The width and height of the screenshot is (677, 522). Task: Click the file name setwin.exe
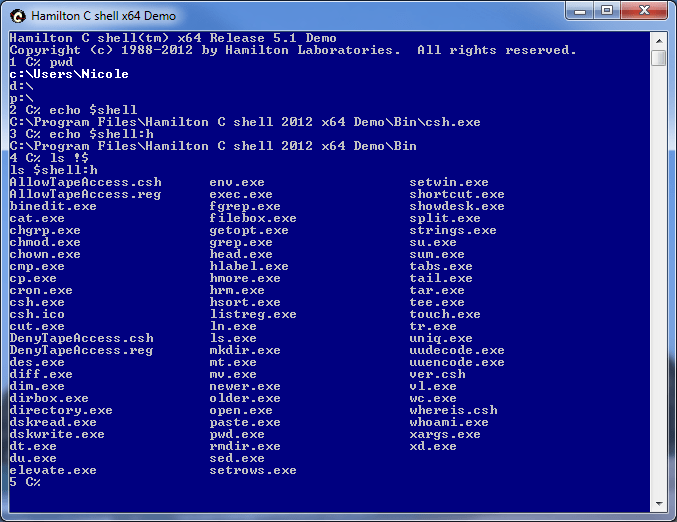(449, 183)
